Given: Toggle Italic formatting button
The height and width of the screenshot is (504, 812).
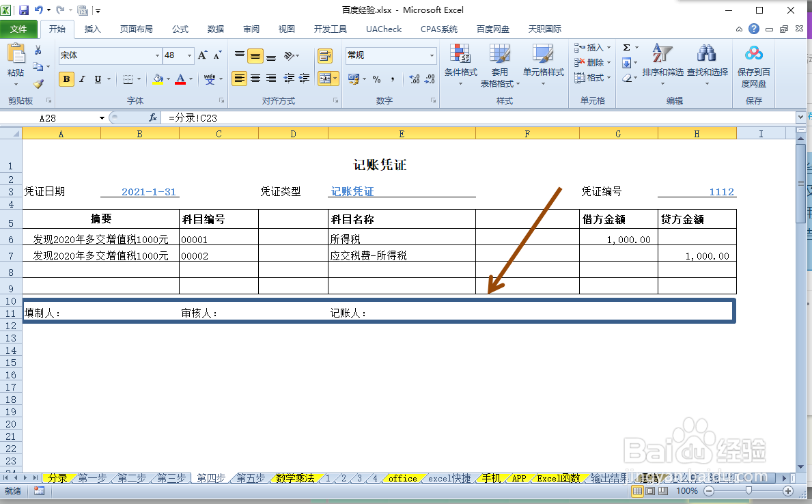Looking at the screenshot, I should point(82,79).
